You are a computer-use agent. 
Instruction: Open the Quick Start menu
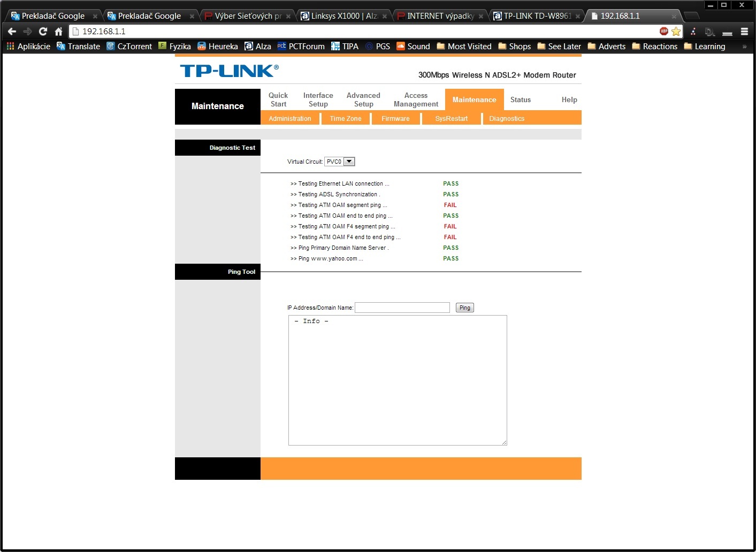tap(278, 99)
